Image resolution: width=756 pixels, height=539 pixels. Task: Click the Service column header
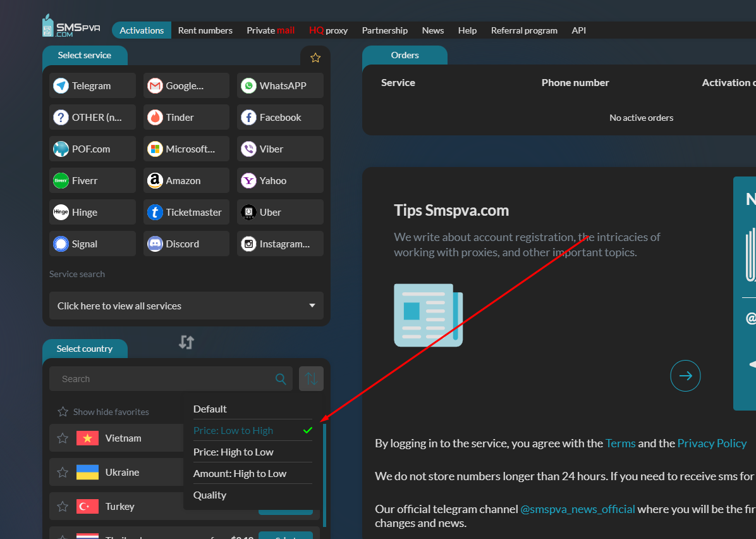coord(398,82)
